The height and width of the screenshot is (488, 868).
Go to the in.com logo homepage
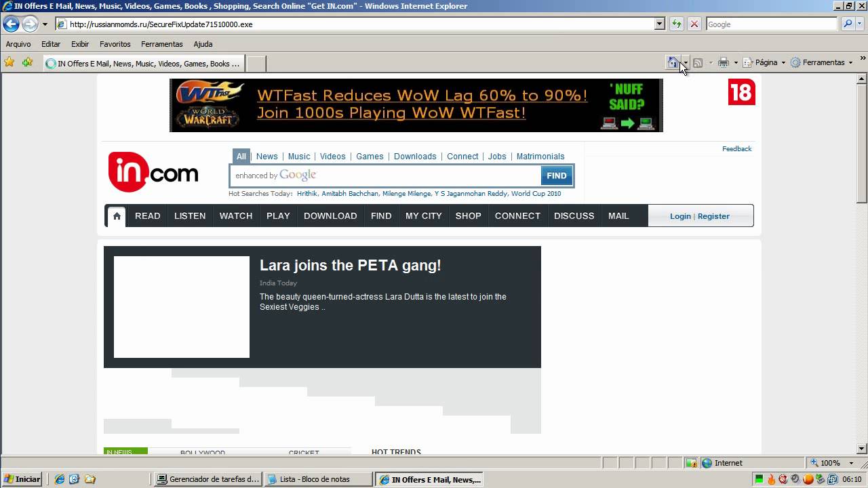pos(153,172)
